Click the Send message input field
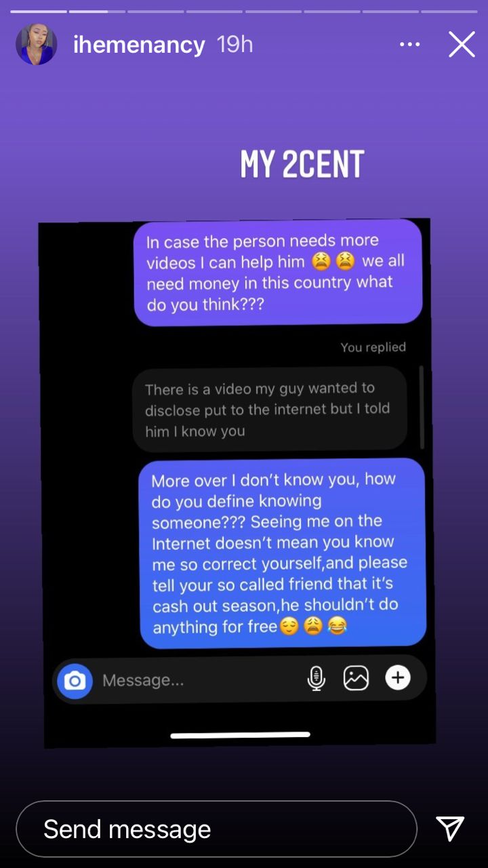 tap(216, 829)
